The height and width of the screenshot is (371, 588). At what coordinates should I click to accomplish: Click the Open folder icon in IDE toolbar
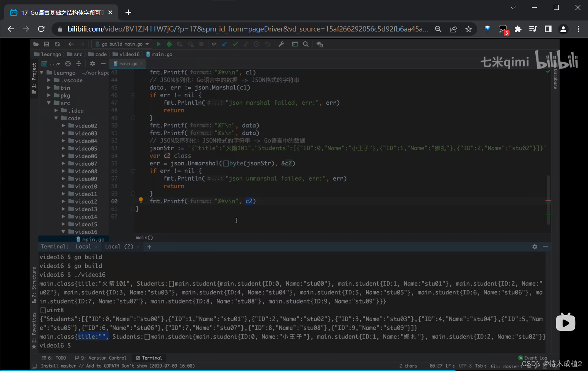[x=36, y=44]
